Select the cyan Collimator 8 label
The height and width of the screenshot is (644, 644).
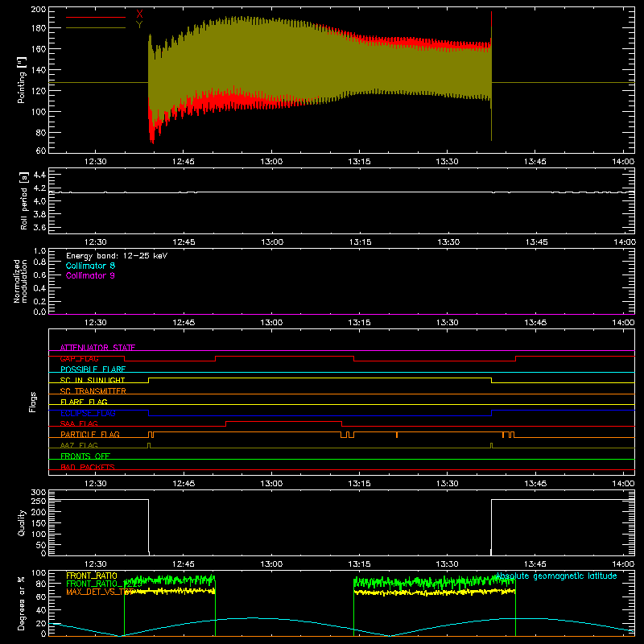click(90, 266)
